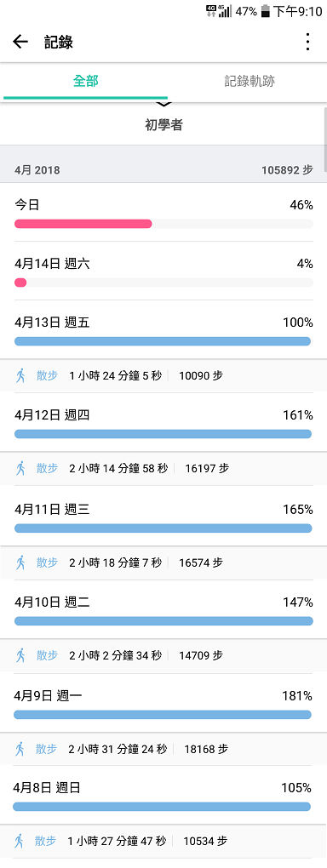Tap walking icon for April 9 entry
Viewport: 327px width, 868px height.
click(x=20, y=749)
